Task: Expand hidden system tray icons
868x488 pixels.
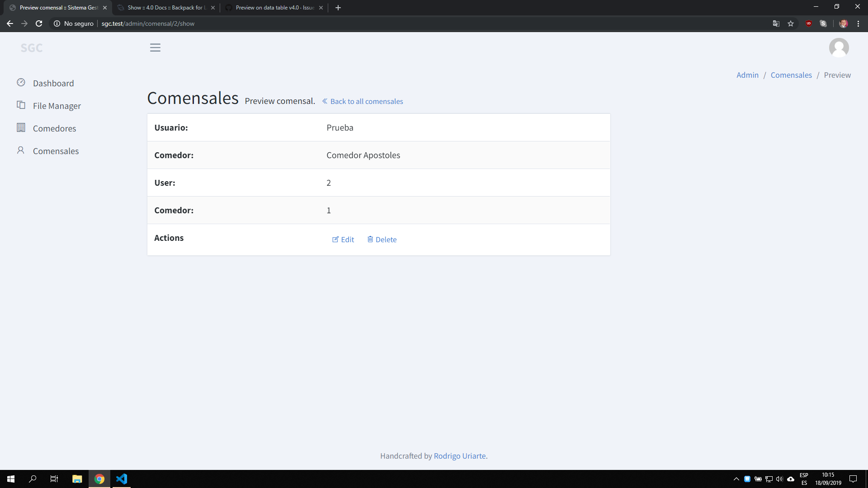Action: (x=736, y=479)
